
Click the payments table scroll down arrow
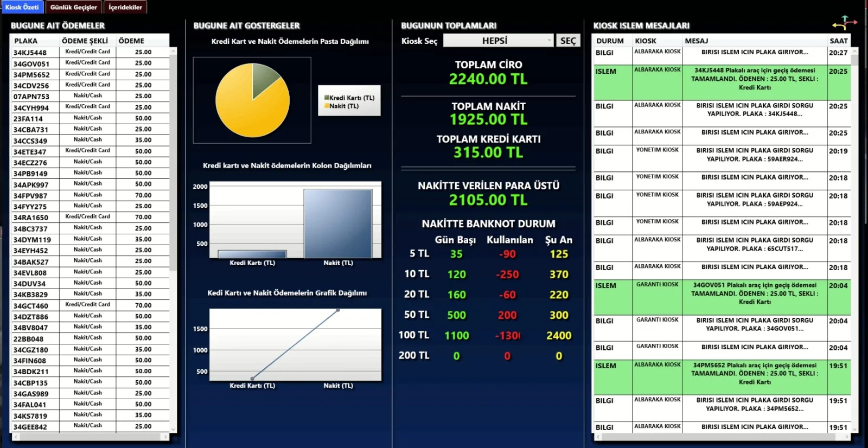(174, 429)
